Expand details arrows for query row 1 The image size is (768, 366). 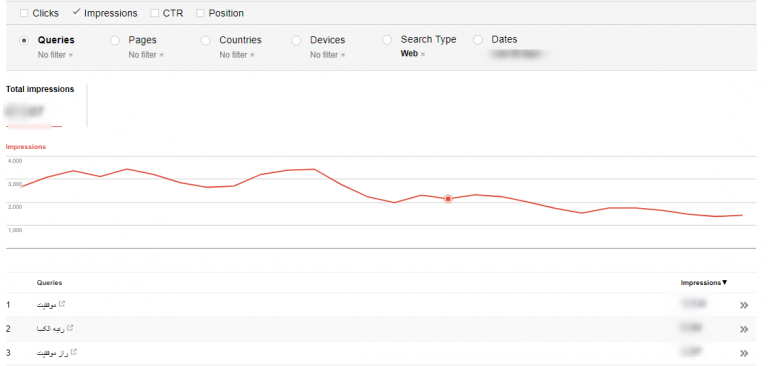(744, 305)
